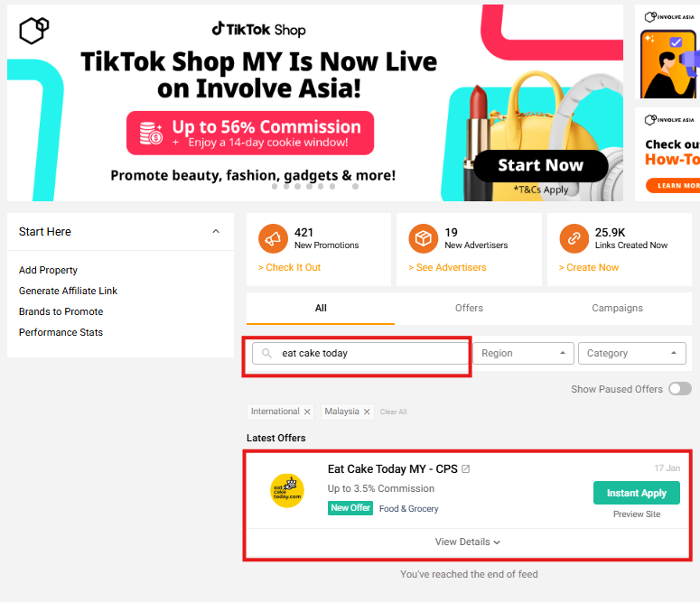Click the eat cake today search field
This screenshot has width=700, height=602.
click(359, 354)
